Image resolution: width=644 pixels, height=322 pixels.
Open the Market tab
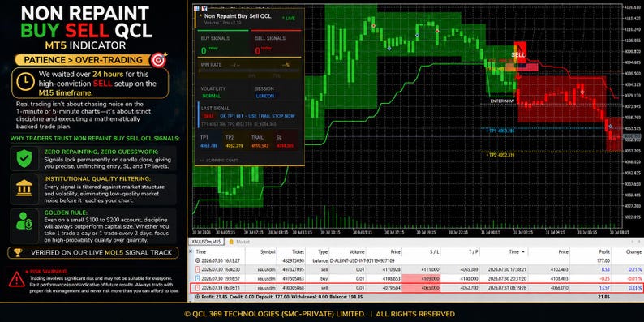pyautogui.click(x=240, y=242)
